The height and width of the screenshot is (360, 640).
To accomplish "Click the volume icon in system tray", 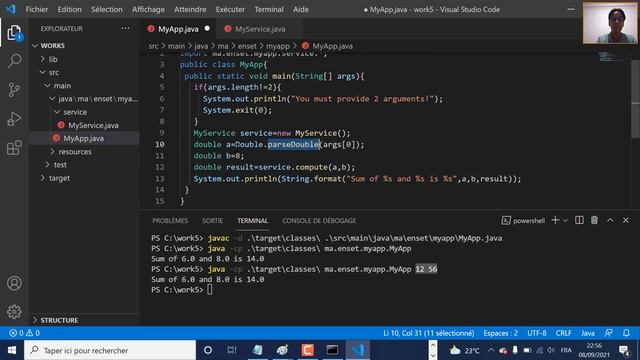I will pos(551,350).
